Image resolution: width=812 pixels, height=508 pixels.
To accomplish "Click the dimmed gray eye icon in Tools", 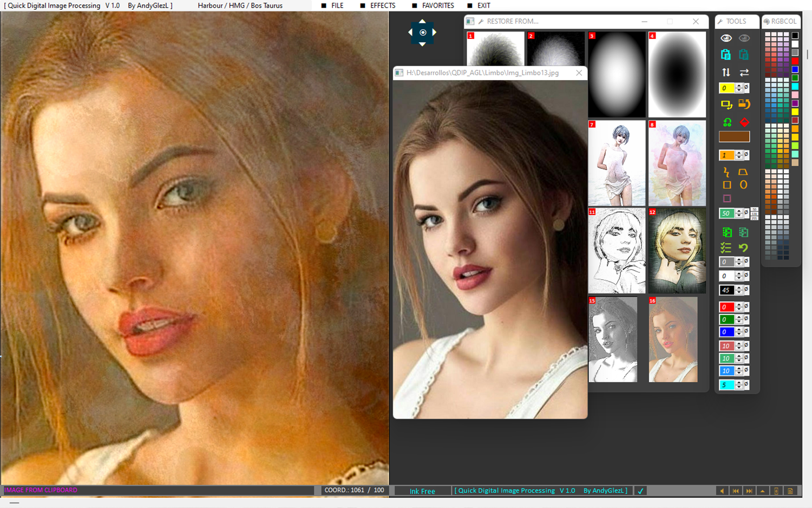I will pyautogui.click(x=744, y=38).
